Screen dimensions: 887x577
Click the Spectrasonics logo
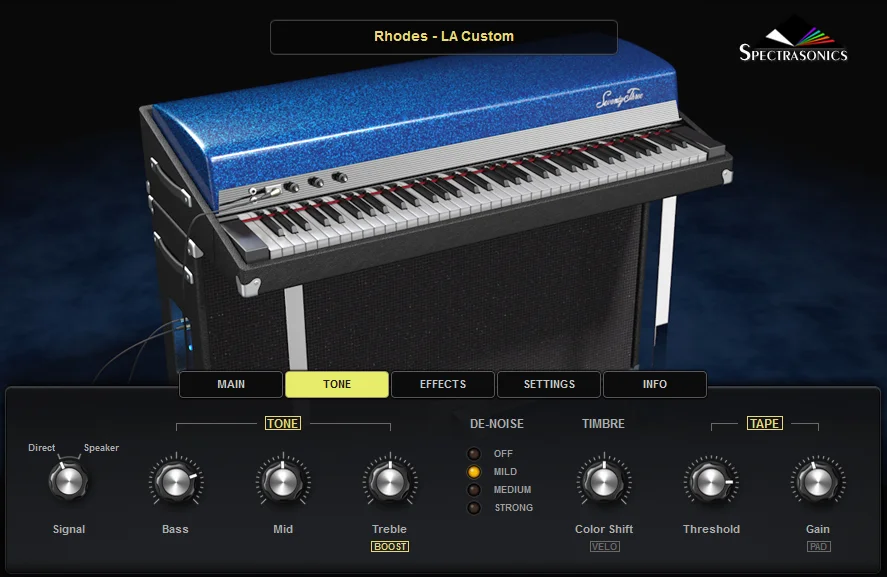point(793,40)
